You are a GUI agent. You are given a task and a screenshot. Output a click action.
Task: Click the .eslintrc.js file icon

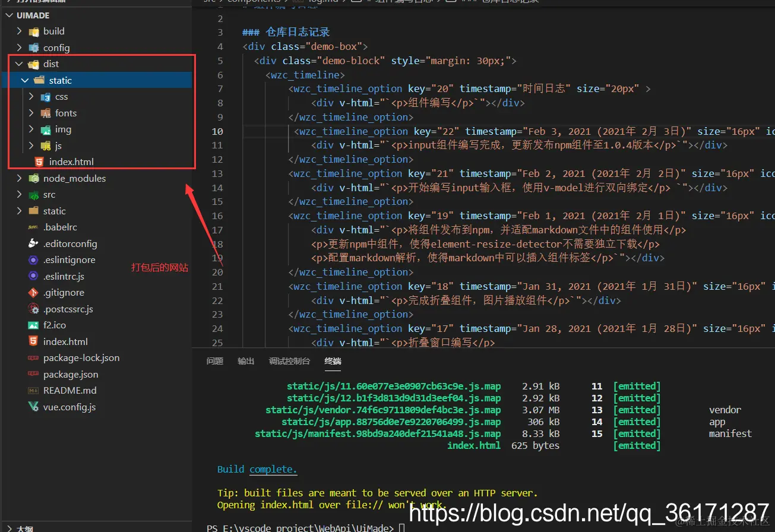click(x=34, y=277)
